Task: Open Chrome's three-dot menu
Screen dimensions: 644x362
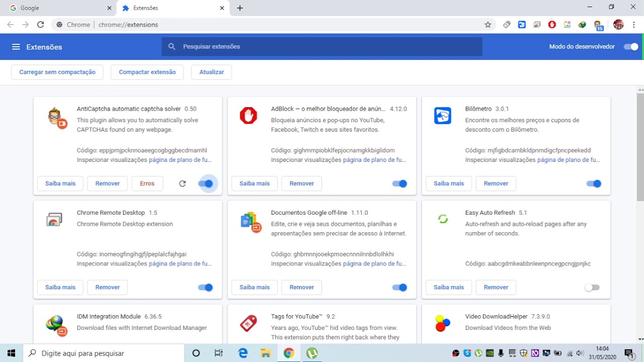Action: pos(634,25)
